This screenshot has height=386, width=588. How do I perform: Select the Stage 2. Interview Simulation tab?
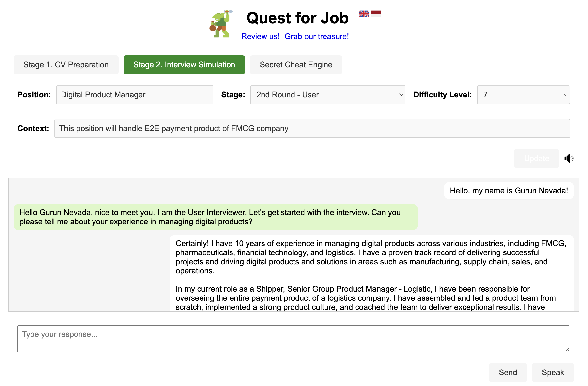(184, 65)
